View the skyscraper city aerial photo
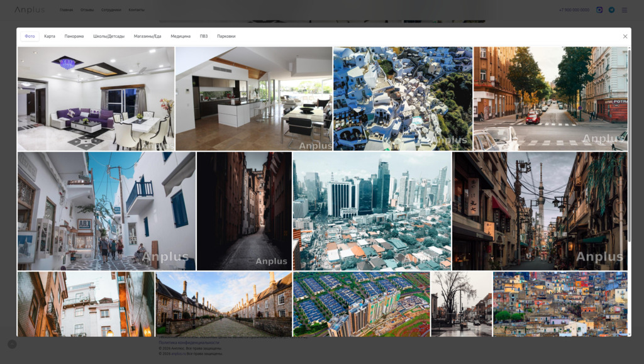Image resolution: width=644 pixels, height=364 pixels. pos(372,211)
